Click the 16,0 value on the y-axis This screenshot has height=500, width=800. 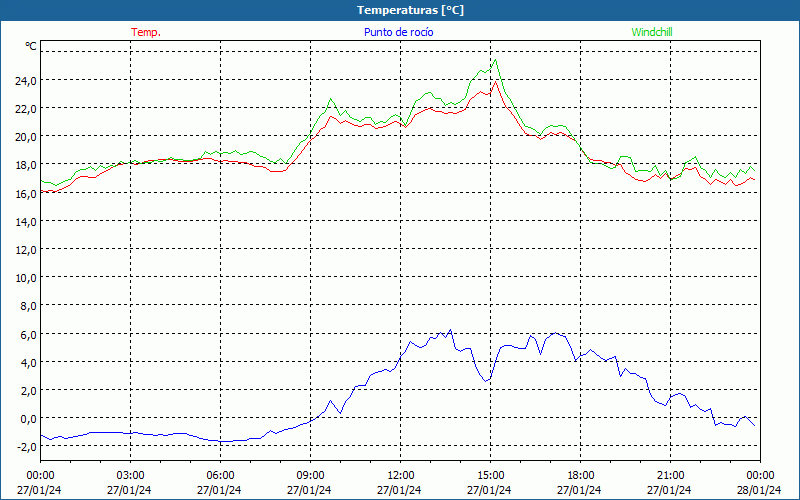tap(26, 193)
